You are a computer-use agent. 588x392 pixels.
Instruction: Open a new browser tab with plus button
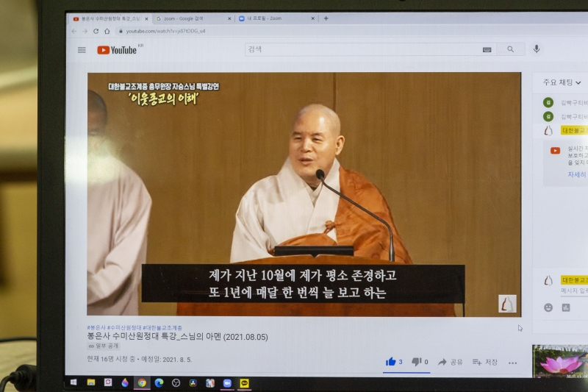(x=326, y=18)
